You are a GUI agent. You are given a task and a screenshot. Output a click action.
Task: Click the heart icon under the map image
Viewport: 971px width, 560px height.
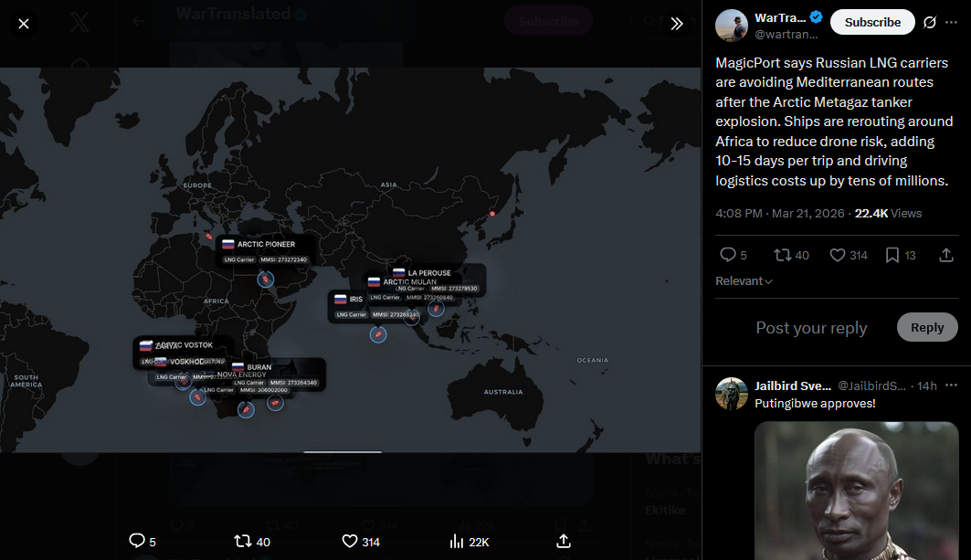coord(361,542)
